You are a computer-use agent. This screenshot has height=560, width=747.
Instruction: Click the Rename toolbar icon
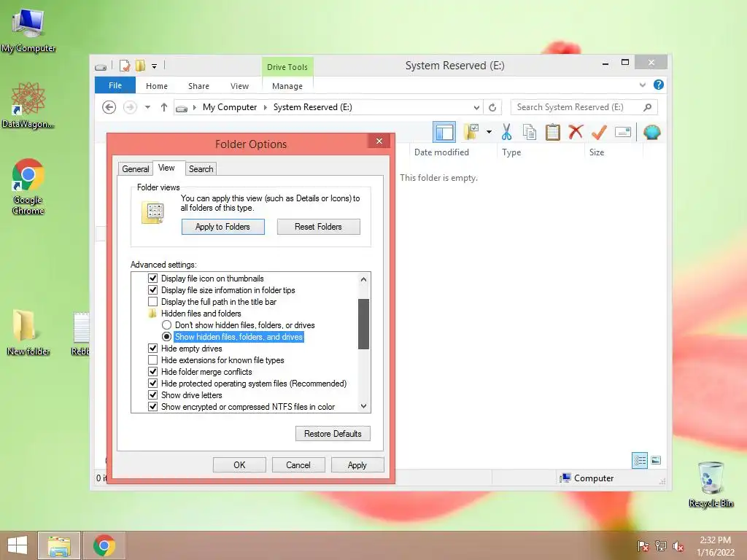pos(623,132)
